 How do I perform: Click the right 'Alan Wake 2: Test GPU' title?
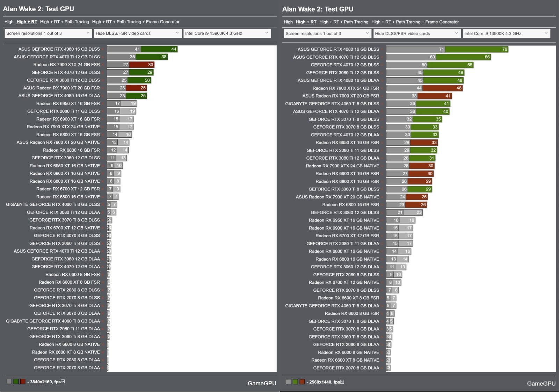[x=318, y=9]
